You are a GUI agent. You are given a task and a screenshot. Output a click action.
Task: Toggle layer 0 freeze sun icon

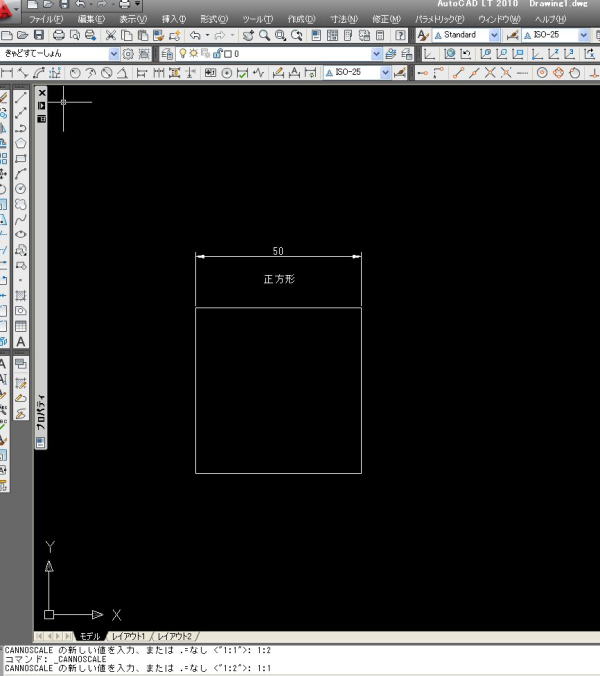pos(194,53)
